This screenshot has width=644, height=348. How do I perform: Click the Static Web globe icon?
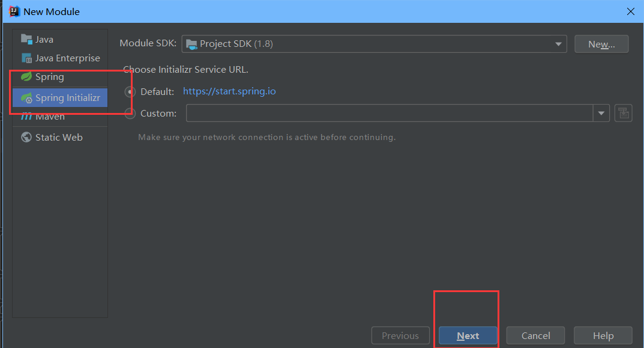pyautogui.click(x=26, y=137)
